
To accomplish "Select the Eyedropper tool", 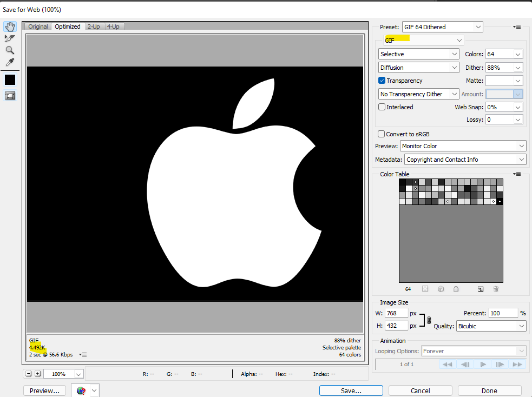I will click(x=10, y=62).
